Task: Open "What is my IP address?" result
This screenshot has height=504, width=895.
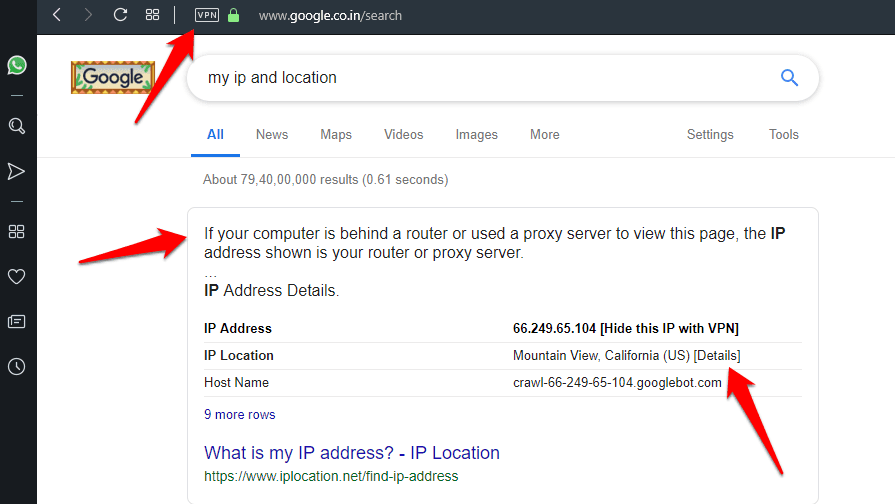Action: tap(352, 453)
